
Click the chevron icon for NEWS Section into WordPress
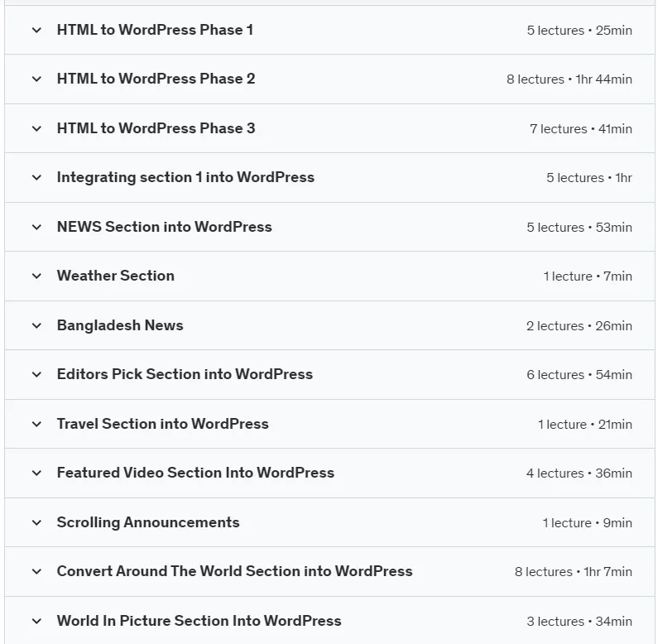click(37, 227)
